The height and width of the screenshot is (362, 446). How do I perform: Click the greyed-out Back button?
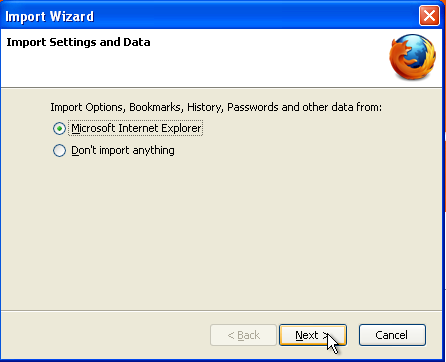[243, 335]
